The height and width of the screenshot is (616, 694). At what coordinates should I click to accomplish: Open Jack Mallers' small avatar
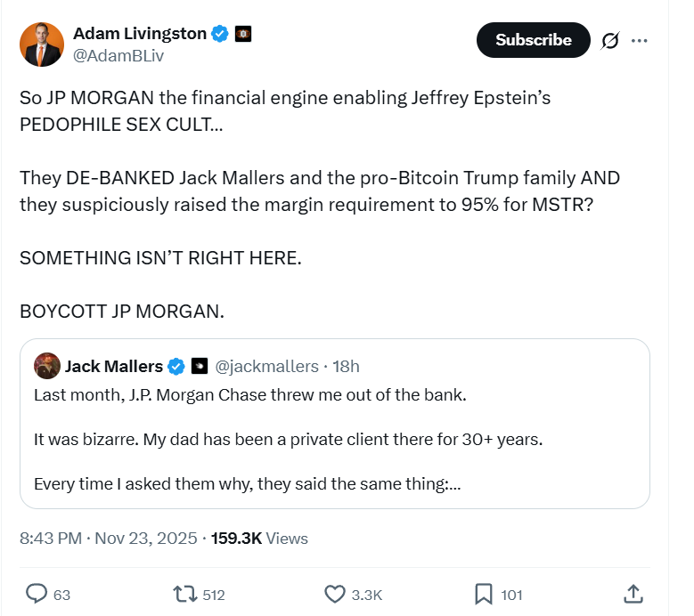[x=46, y=366]
